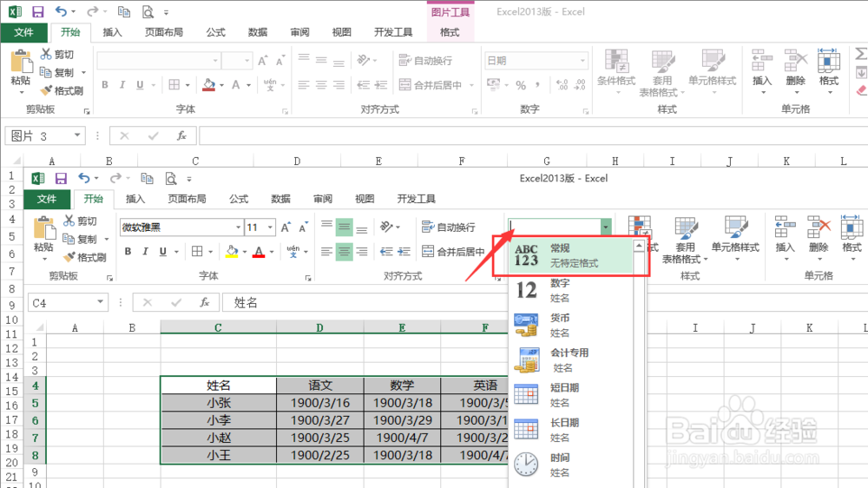
Task: Open the 格式 tab under 图片工具
Action: [x=450, y=32]
